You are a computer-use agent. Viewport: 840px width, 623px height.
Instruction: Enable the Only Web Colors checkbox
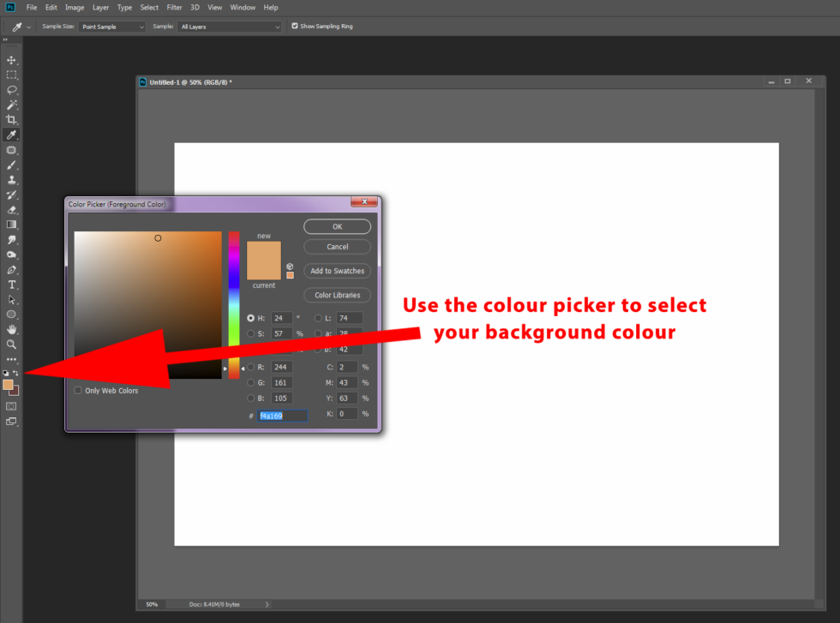pyautogui.click(x=78, y=390)
